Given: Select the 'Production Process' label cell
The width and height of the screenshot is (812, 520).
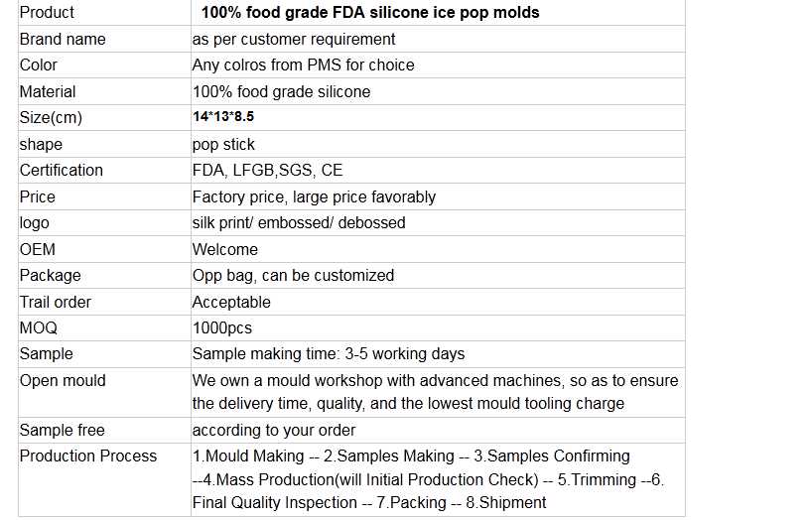Looking at the screenshot, I should [88, 455].
